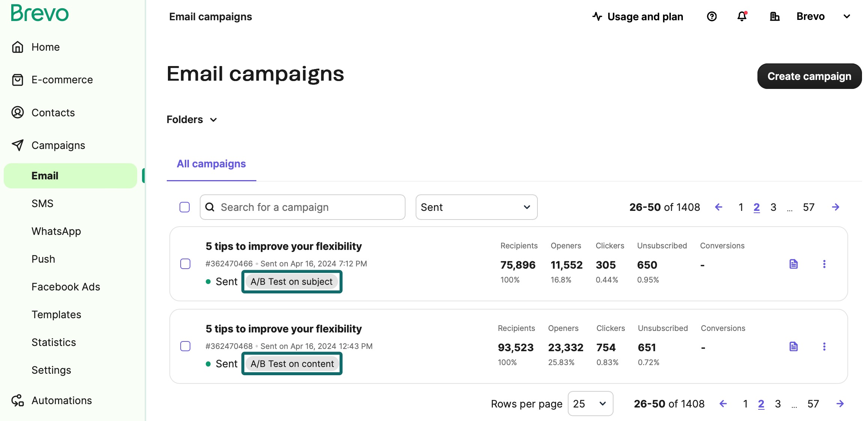Select the checkbox for campaign #362470466
Image resolution: width=868 pixels, height=421 pixels.
click(x=185, y=264)
